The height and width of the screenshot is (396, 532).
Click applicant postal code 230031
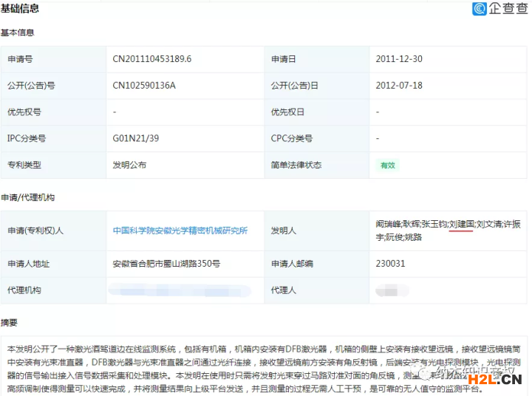click(390, 264)
